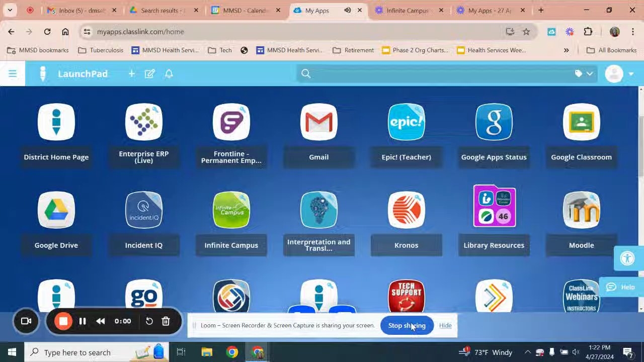Bookmark this page with star
Screen dimensions: 644x362
click(526, 32)
